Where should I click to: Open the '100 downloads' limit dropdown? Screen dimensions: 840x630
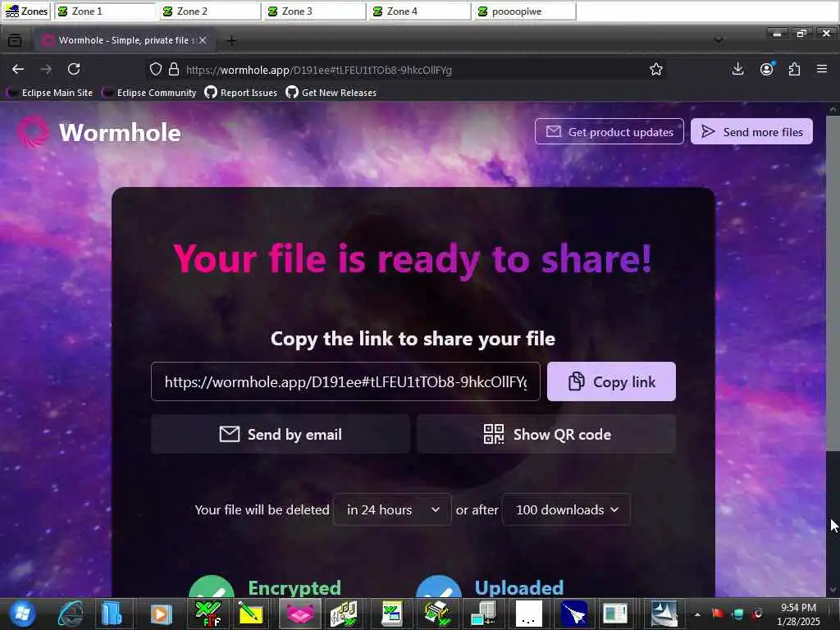coord(566,509)
